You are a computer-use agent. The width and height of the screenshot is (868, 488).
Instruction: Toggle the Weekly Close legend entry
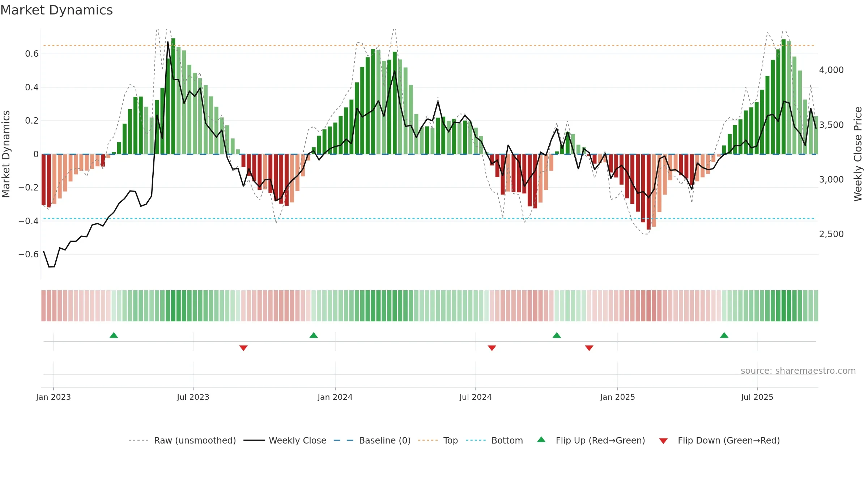coord(285,440)
